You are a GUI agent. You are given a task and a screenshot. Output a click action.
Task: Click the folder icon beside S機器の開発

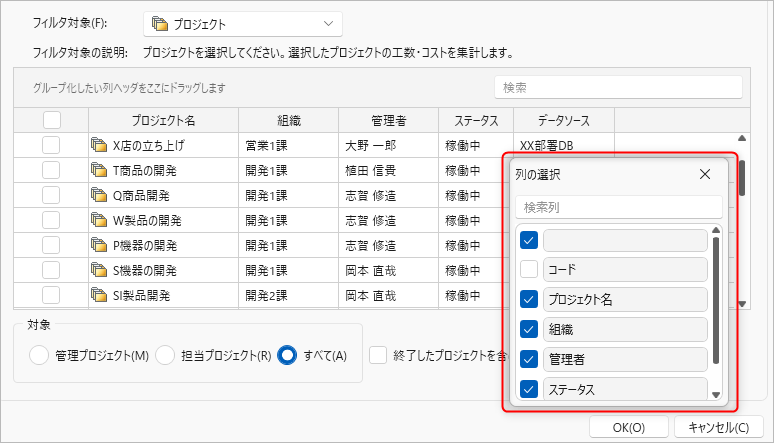pyautogui.click(x=99, y=270)
